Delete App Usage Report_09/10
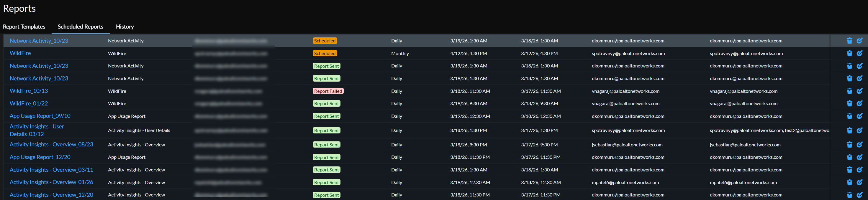This screenshot has height=200, width=868. pyautogui.click(x=849, y=116)
